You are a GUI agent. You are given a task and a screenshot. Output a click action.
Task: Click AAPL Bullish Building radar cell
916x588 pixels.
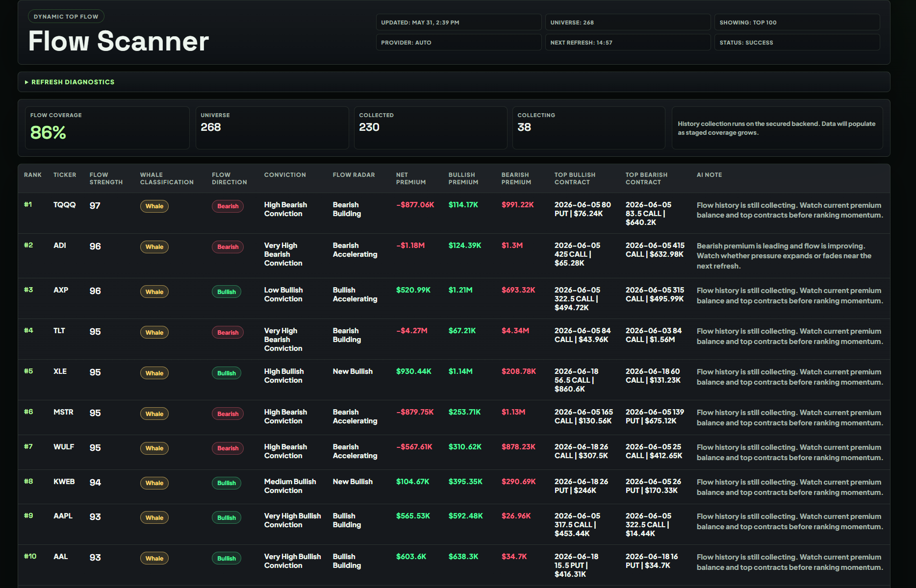click(347, 520)
